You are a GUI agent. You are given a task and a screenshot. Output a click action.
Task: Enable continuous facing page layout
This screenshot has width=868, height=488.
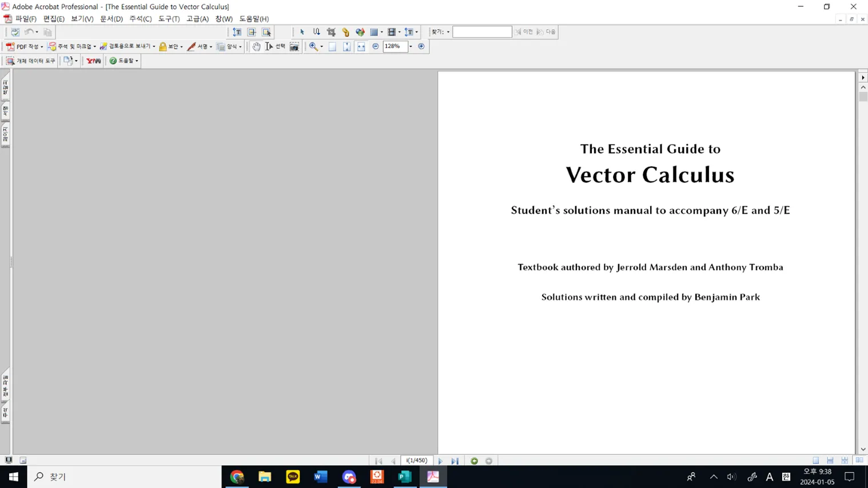tap(845, 461)
